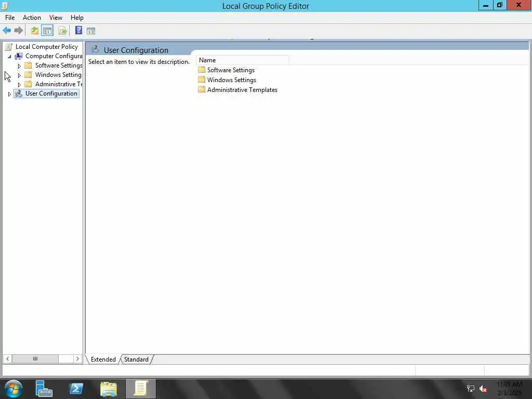Open the Start button on taskbar
The height and width of the screenshot is (399, 532).
click(14, 389)
